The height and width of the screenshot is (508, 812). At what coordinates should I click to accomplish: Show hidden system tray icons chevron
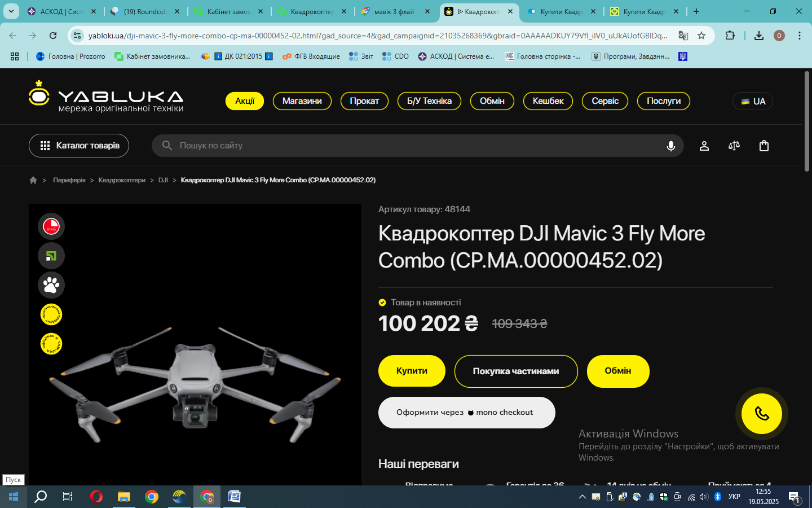(x=582, y=497)
